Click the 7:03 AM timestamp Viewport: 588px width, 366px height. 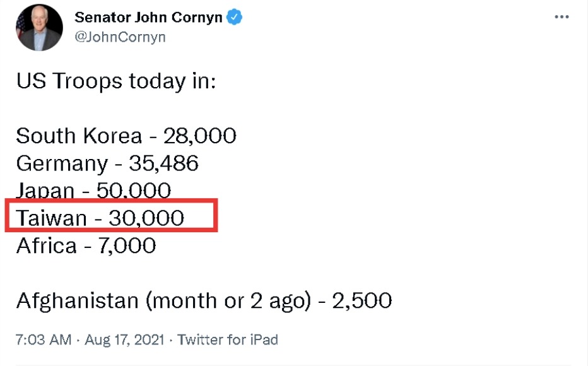click(44, 339)
